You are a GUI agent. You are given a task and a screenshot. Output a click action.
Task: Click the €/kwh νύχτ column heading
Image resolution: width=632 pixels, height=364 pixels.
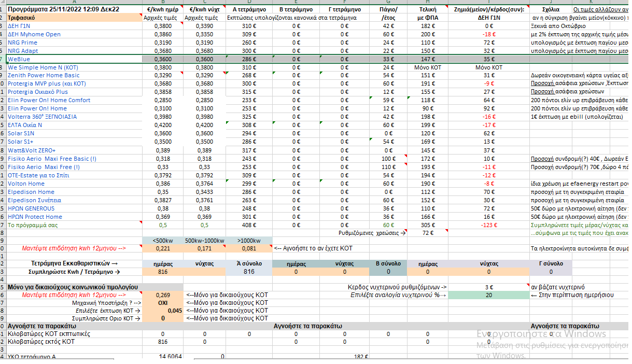tap(204, 9)
